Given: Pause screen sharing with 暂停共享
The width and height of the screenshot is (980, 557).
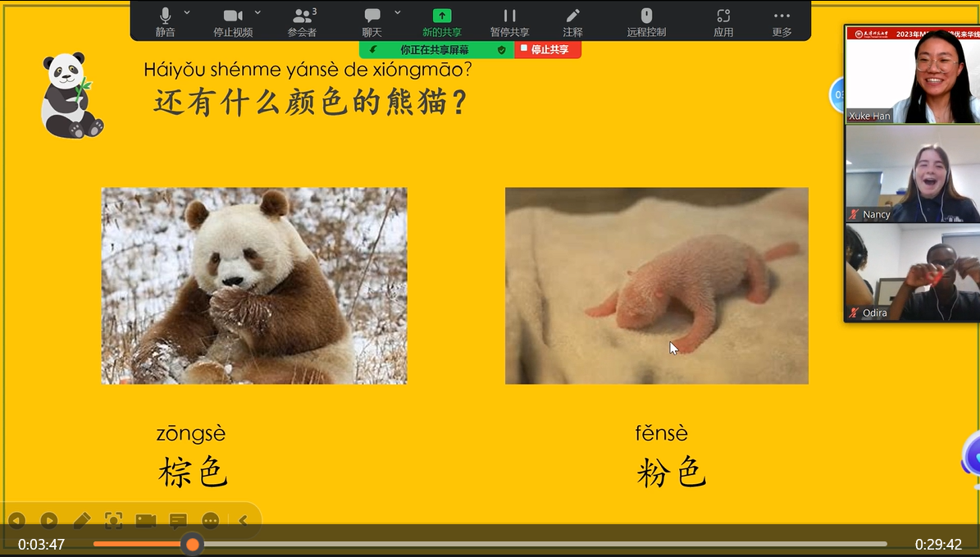Looking at the screenshot, I should (509, 21).
